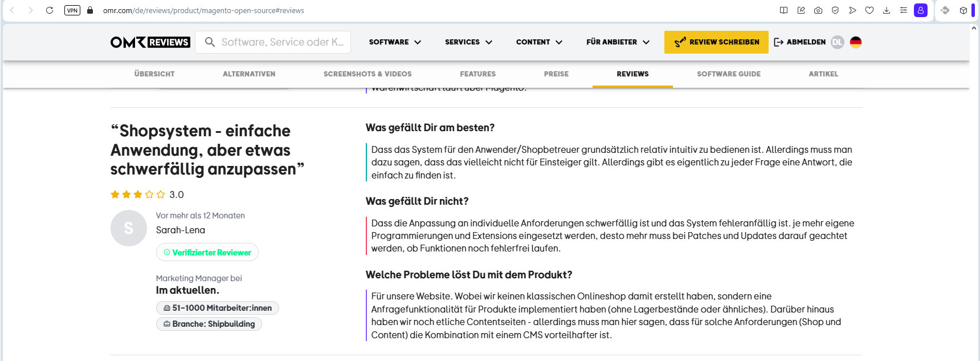
Task: Expand the Services dropdown menu
Action: (x=468, y=42)
